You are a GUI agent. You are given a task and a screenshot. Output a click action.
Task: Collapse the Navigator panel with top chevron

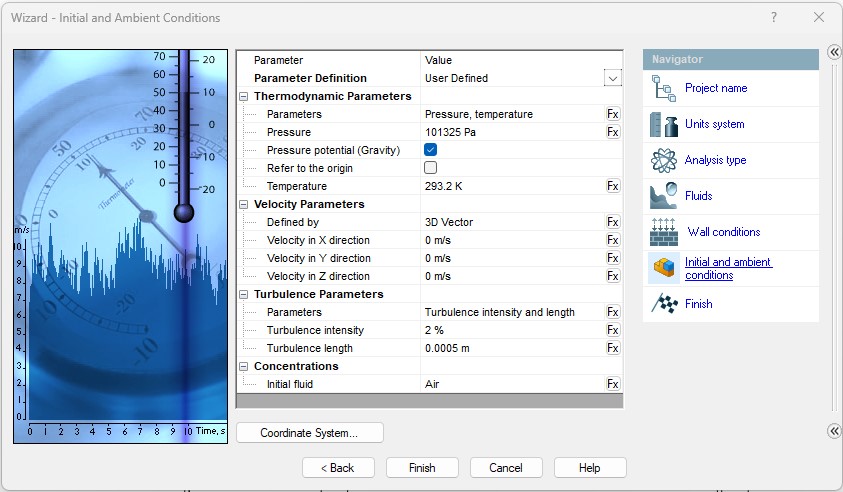[834, 52]
